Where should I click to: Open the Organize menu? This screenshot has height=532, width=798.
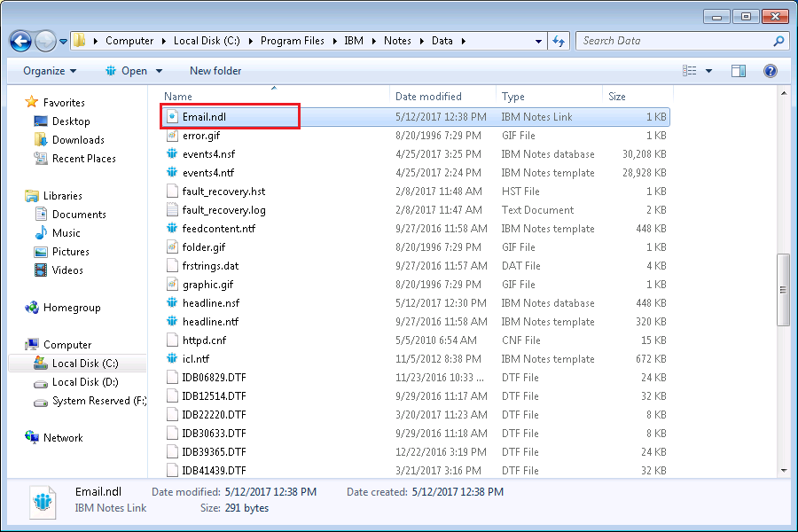click(x=50, y=71)
